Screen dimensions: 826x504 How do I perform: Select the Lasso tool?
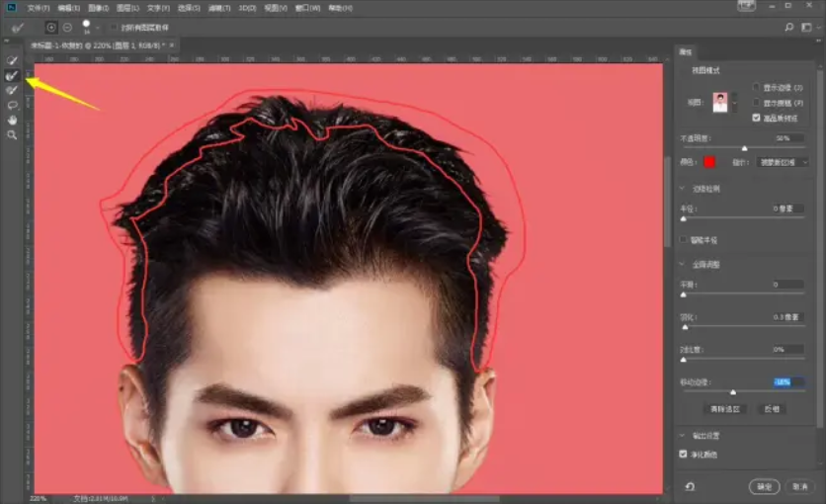(x=12, y=105)
